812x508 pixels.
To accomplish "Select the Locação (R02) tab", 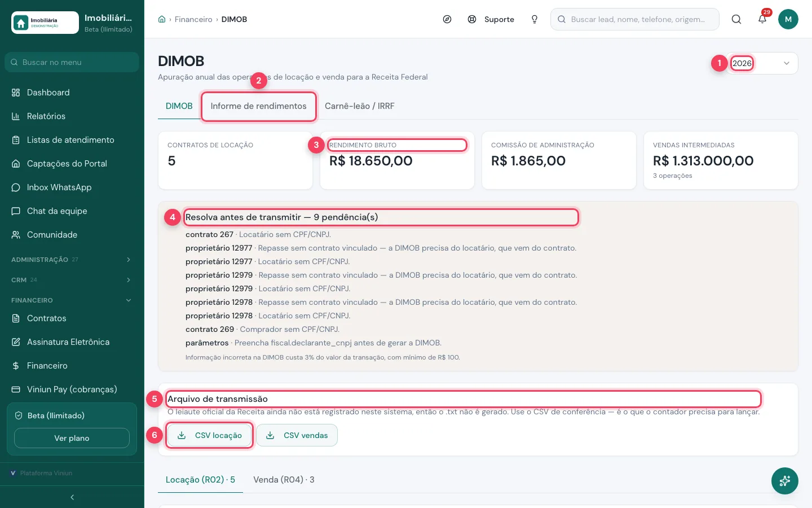I will click(200, 480).
